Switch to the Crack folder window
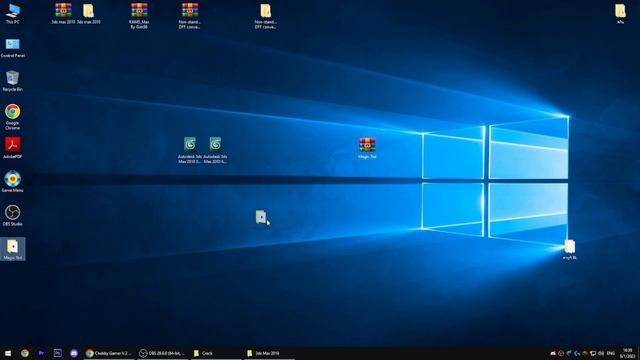The height and width of the screenshot is (360, 640). (216, 353)
